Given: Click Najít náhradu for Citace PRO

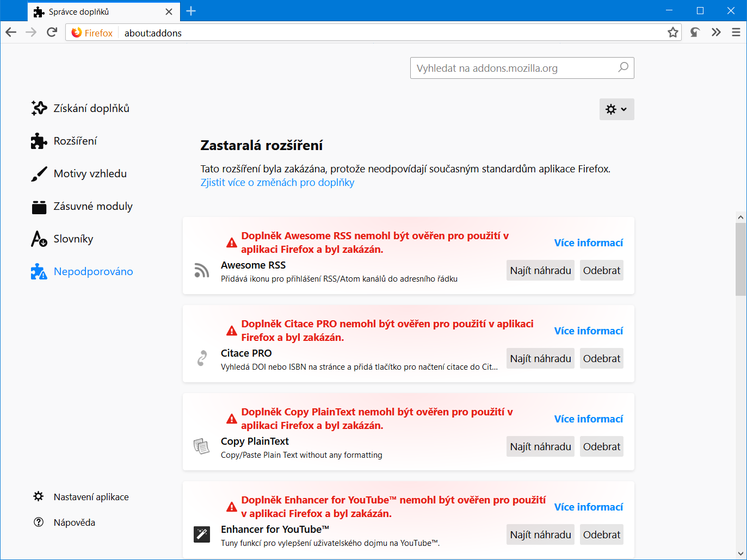Looking at the screenshot, I should (540, 359).
